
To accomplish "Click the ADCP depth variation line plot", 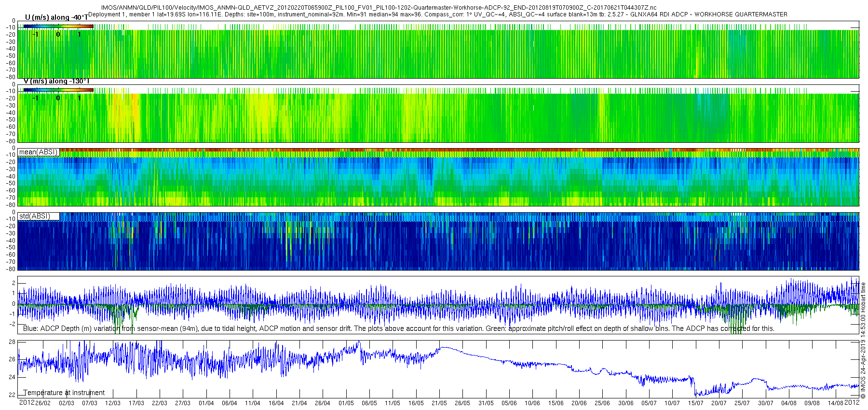I will coord(438,305).
